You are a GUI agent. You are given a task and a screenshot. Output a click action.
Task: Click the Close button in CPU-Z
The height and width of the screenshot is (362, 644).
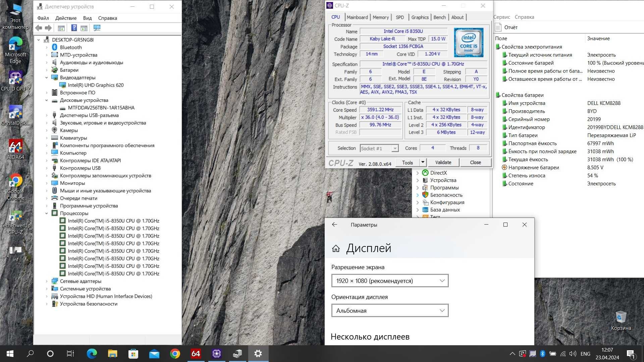475,163
